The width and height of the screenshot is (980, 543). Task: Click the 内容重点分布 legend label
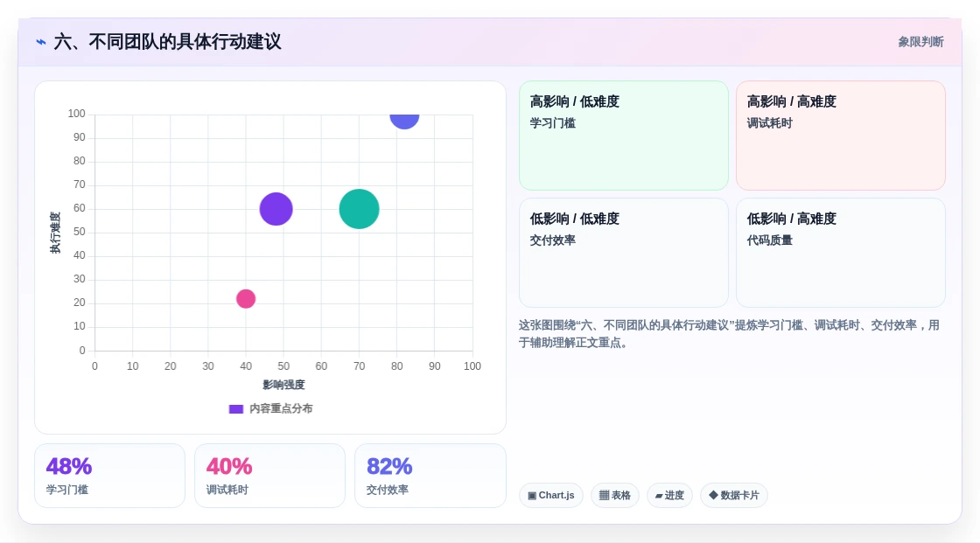pyautogui.click(x=281, y=408)
